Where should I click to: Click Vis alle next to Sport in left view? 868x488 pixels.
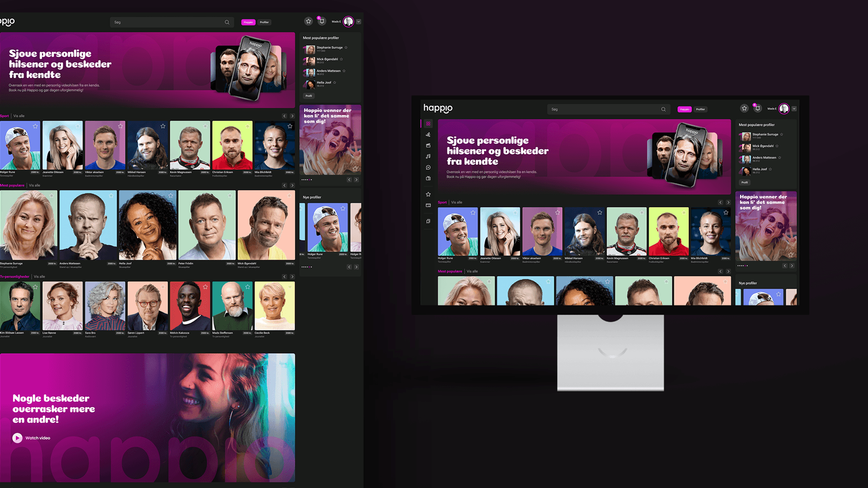19,116
